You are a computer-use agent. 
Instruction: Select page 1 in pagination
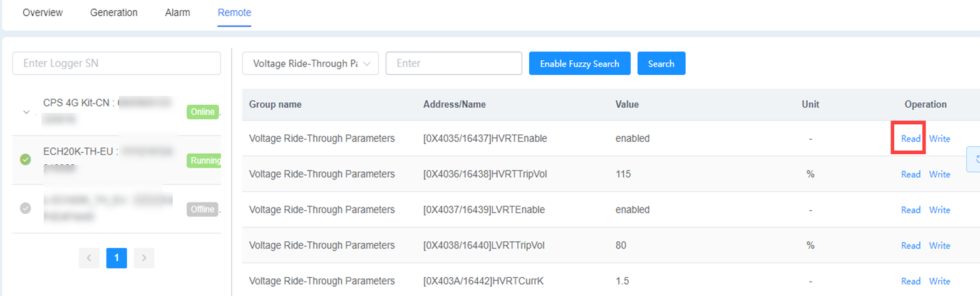[116, 258]
